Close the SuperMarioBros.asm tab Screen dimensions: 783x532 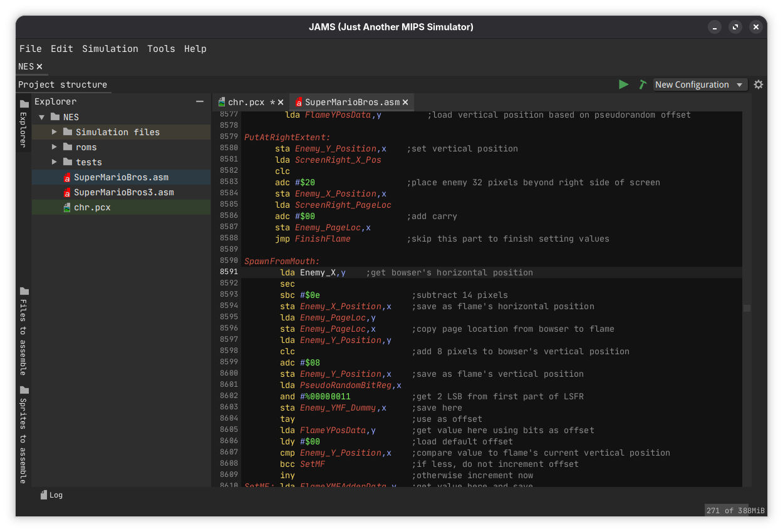click(405, 101)
